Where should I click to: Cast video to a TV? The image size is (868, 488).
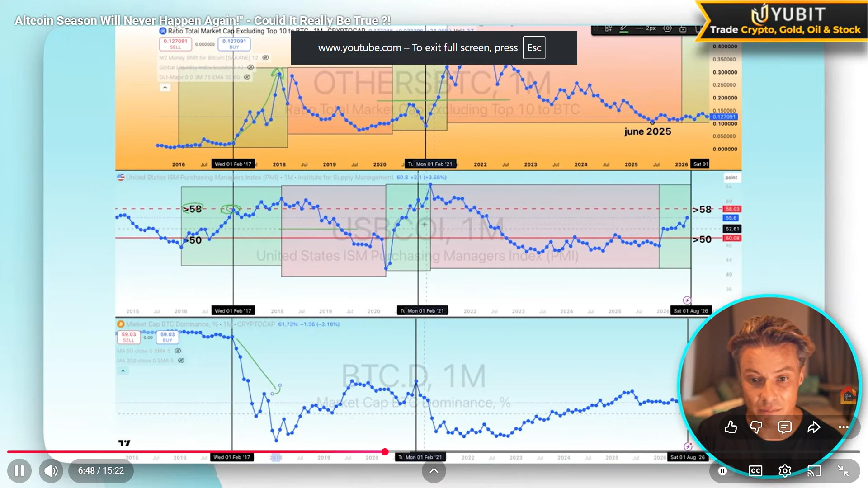point(814,471)
